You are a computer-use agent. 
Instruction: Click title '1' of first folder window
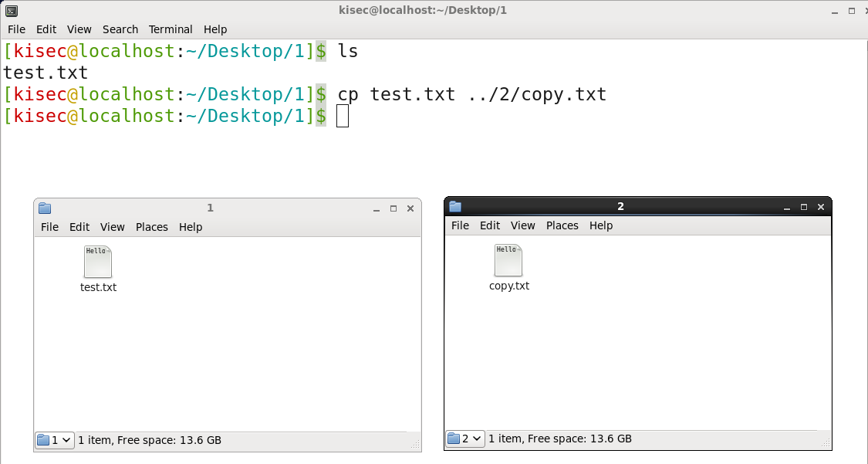pos(211,208)
